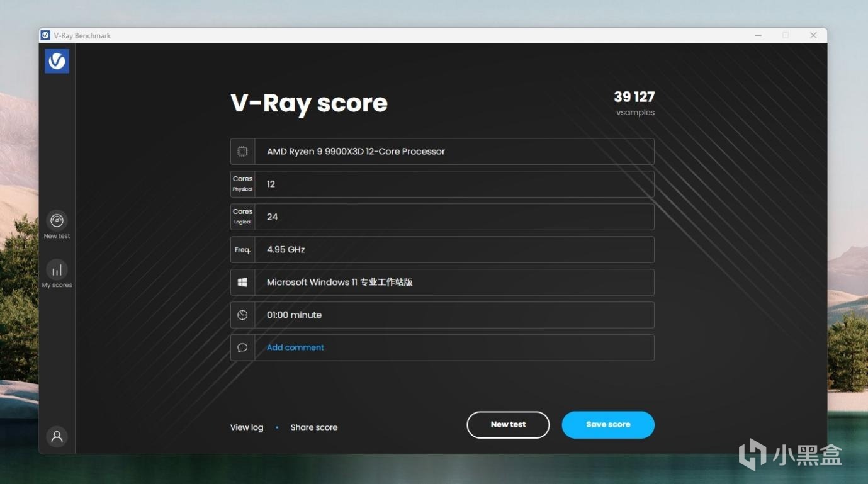The width and height of the screenshot is (868, 484).
Task: Click the physical cores value 12
Action: [x=271, y=184]
